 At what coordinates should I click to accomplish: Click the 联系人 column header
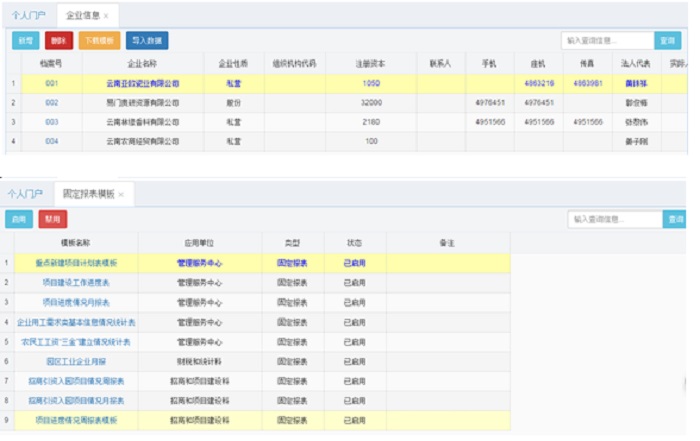pos(440,64)
